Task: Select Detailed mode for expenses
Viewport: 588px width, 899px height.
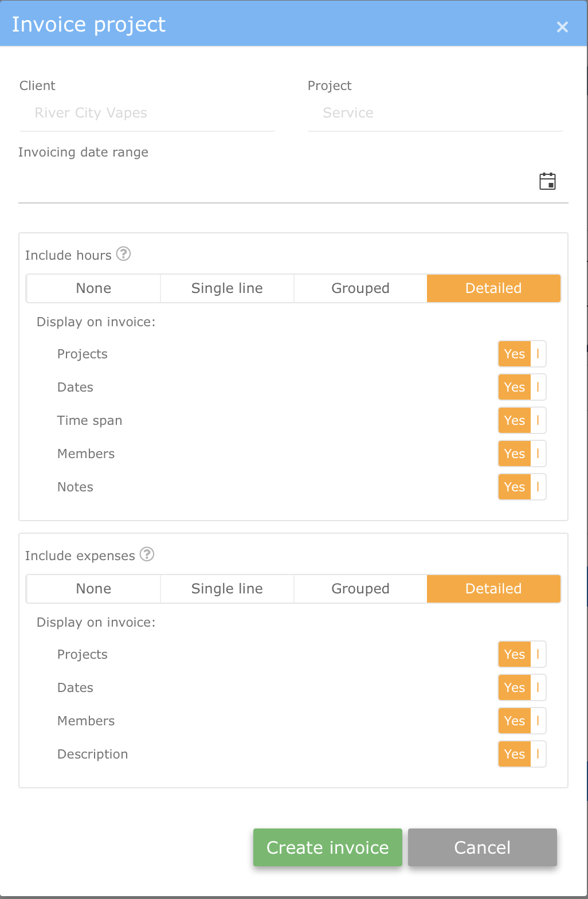Action: 493,589
